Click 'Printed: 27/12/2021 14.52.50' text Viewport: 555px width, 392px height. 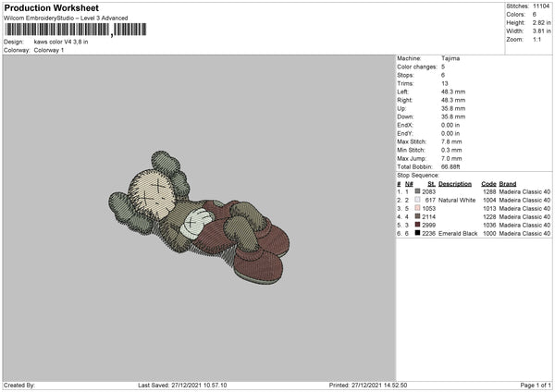click(x=368, y=385)
